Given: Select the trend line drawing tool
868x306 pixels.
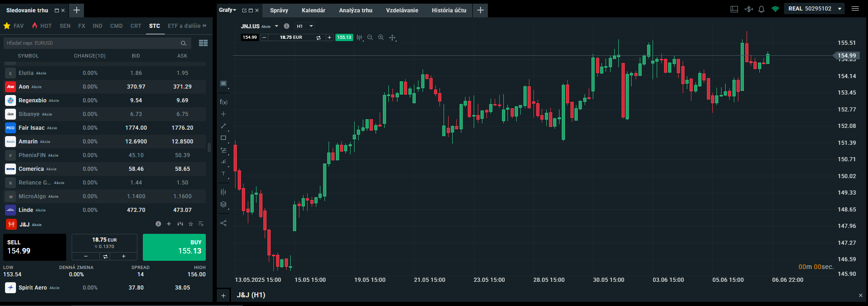Looking at the screenshot, I should click(223, 126).
